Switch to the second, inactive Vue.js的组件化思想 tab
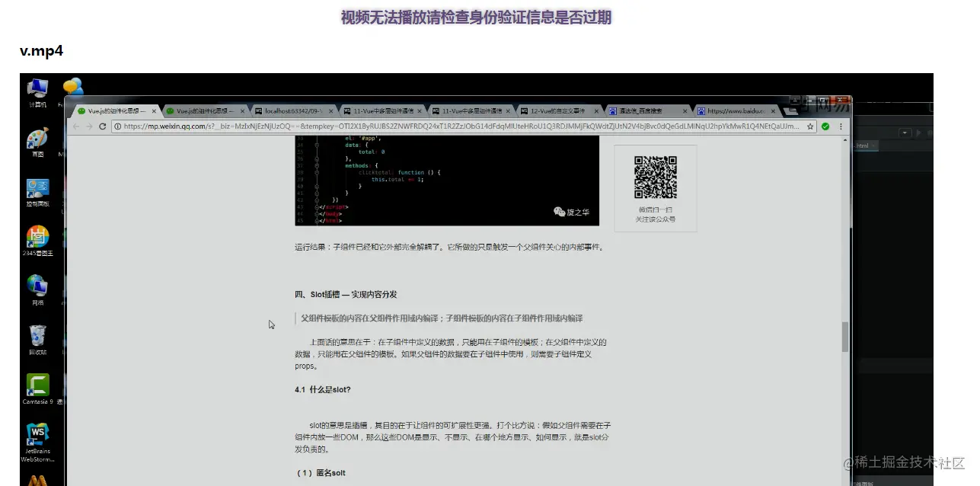The image size is (980, 486). coord(204,110)
